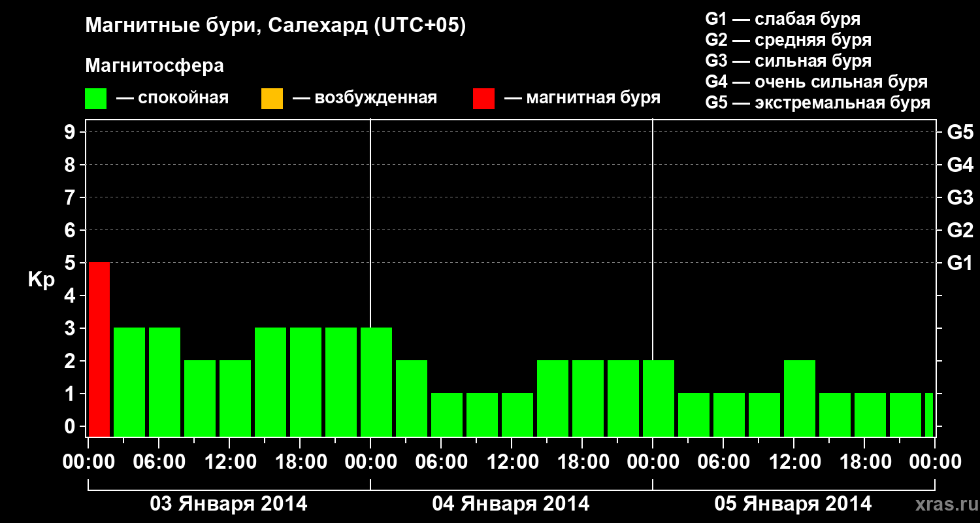980x523 pixels.
Task: Click the right-axis G5 label
Action: [x=960, y=132]
